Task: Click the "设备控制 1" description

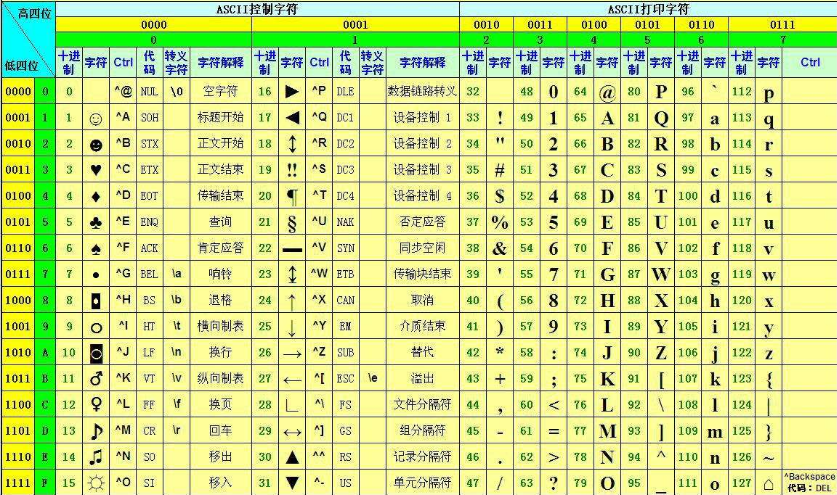Action: click(x=422, y=117)
